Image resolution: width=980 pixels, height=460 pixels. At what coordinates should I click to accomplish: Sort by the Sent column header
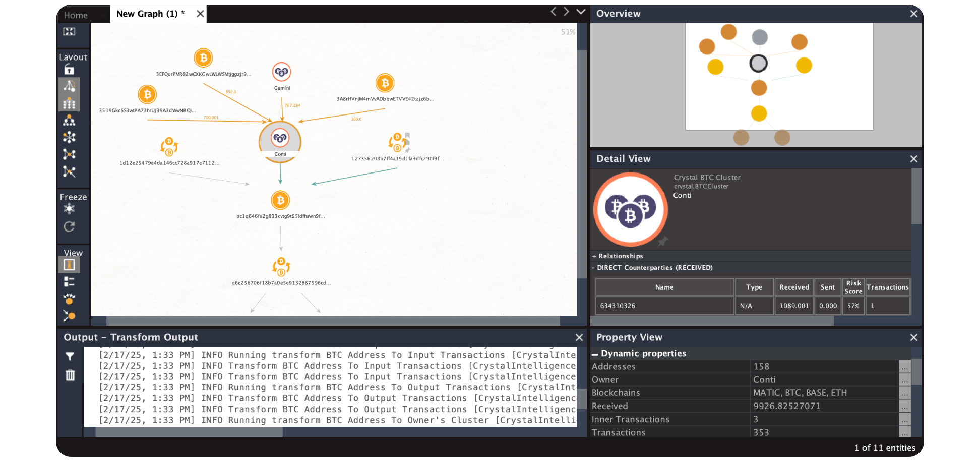(x=828, y=287)
